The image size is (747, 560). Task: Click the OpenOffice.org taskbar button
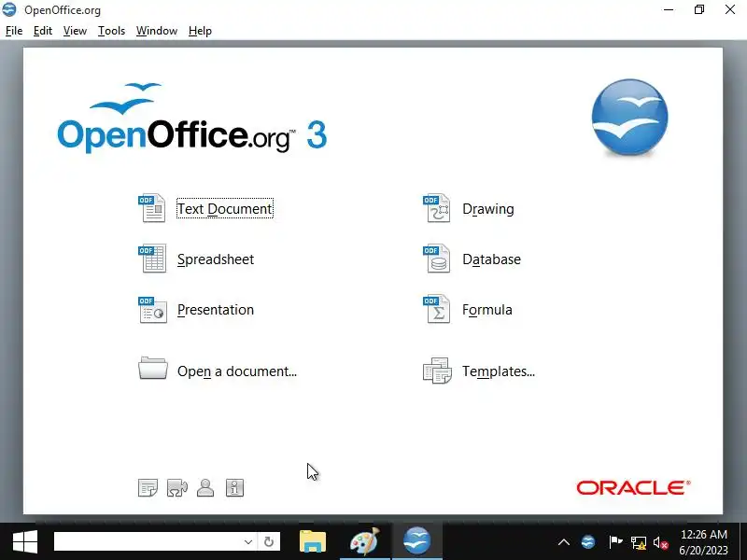coord(416,542)
